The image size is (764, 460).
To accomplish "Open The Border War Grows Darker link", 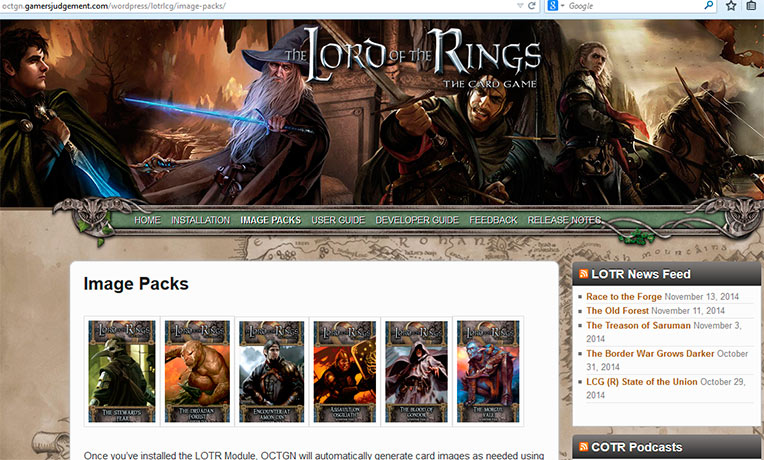I will coord(650,354).
